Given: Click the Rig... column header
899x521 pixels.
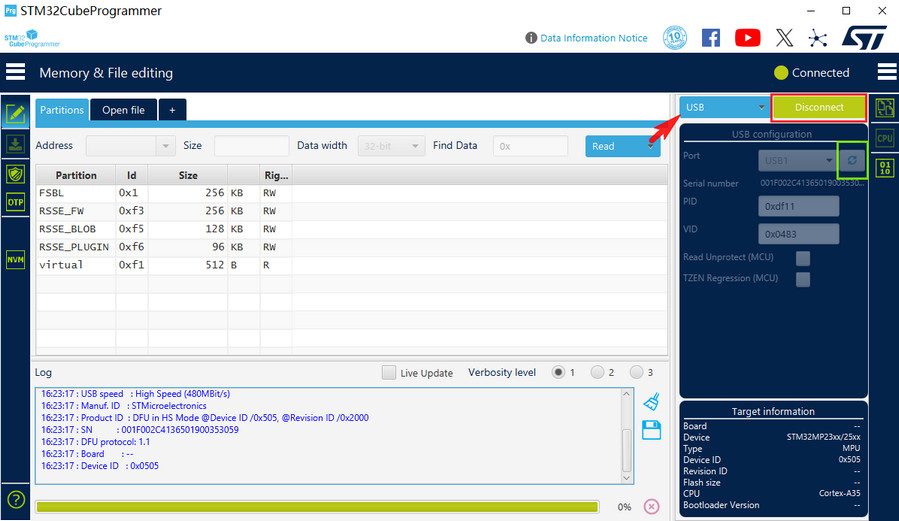Looking at the screenshot, I should pos(276,175).
